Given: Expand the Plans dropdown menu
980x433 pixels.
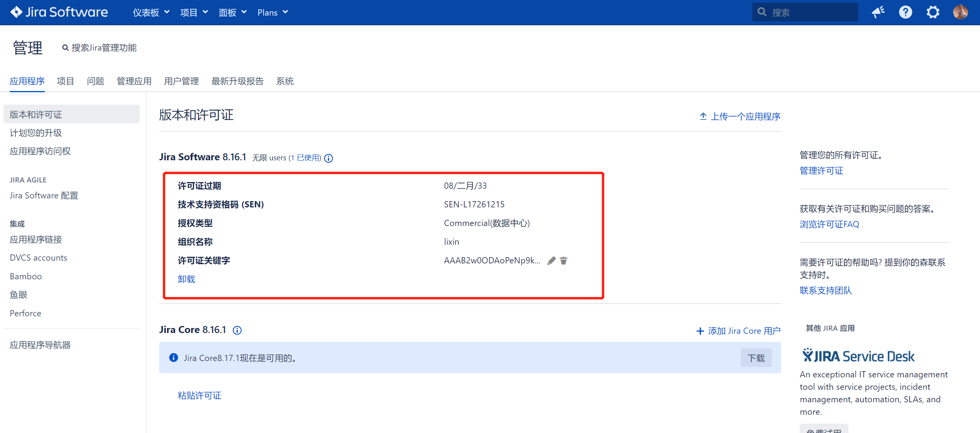Looking at the screenshot, I should [272, 12].
